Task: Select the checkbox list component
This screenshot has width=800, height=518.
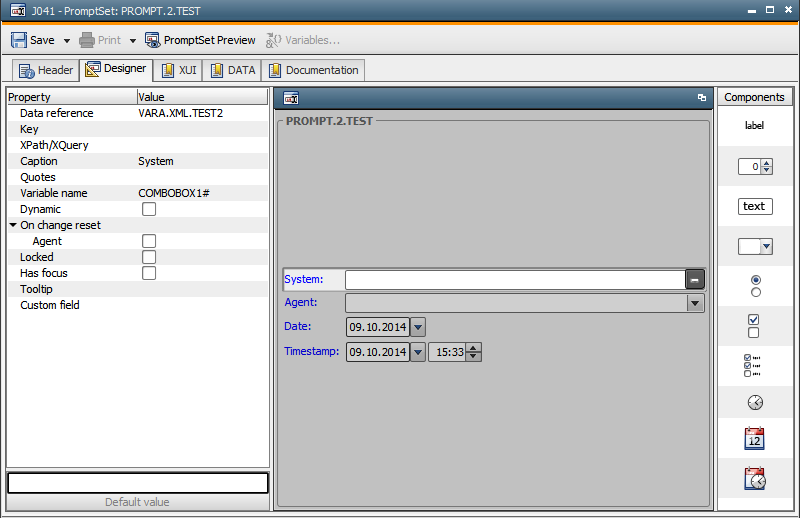Action: tap(752, 366)
